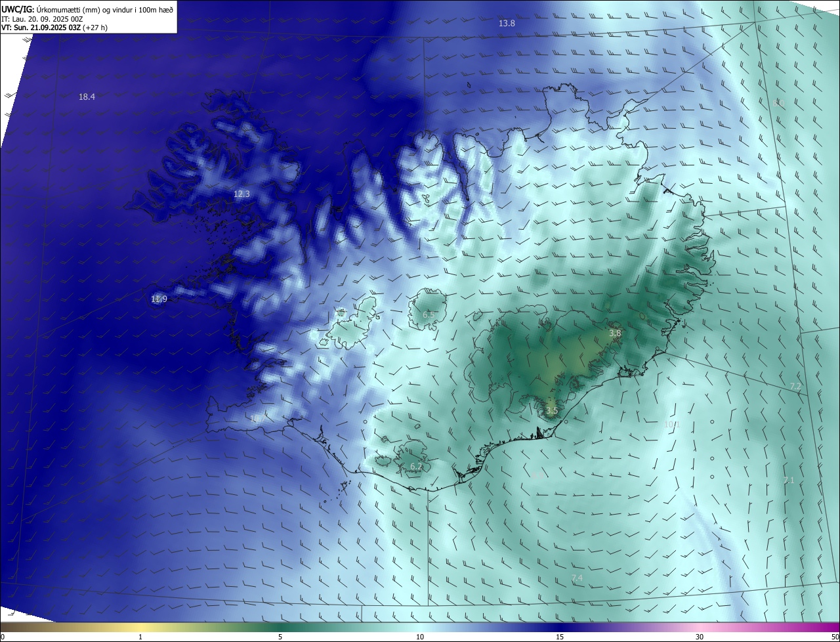Click the 18.4 value label on the map
840x642 pixels.
coord(87,97)
